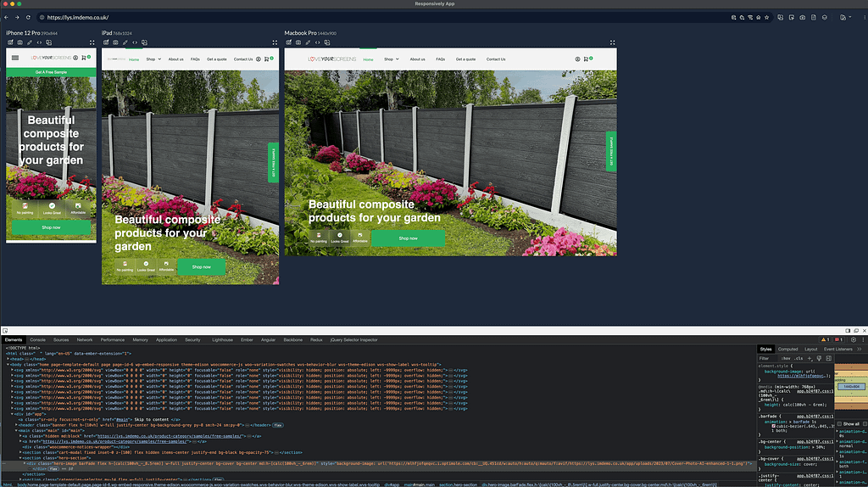868x487 pixels.
Task: Open the Application tab in devtools
Action: coord(166,339)
